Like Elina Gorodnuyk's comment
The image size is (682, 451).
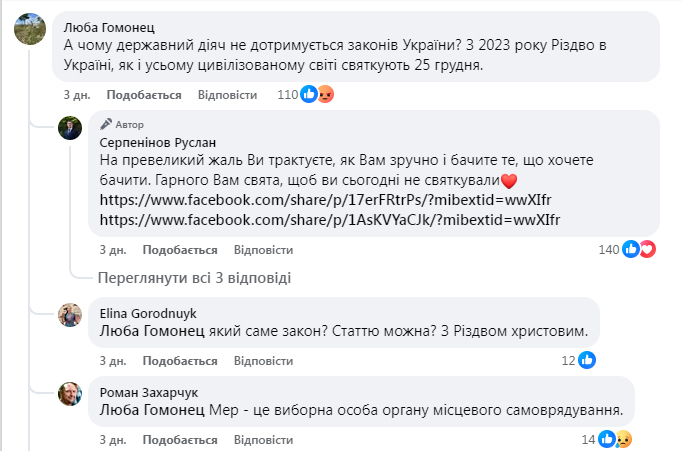pos(180,360)
